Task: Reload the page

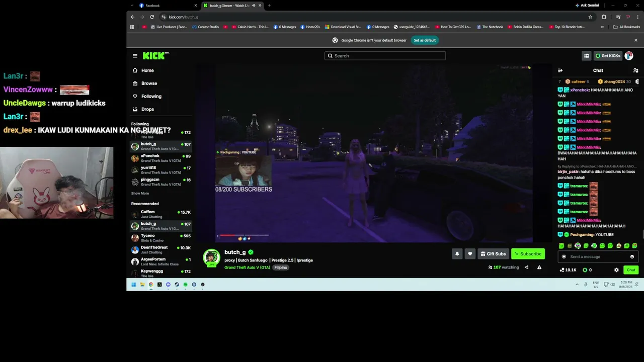Action: (152, 17)
